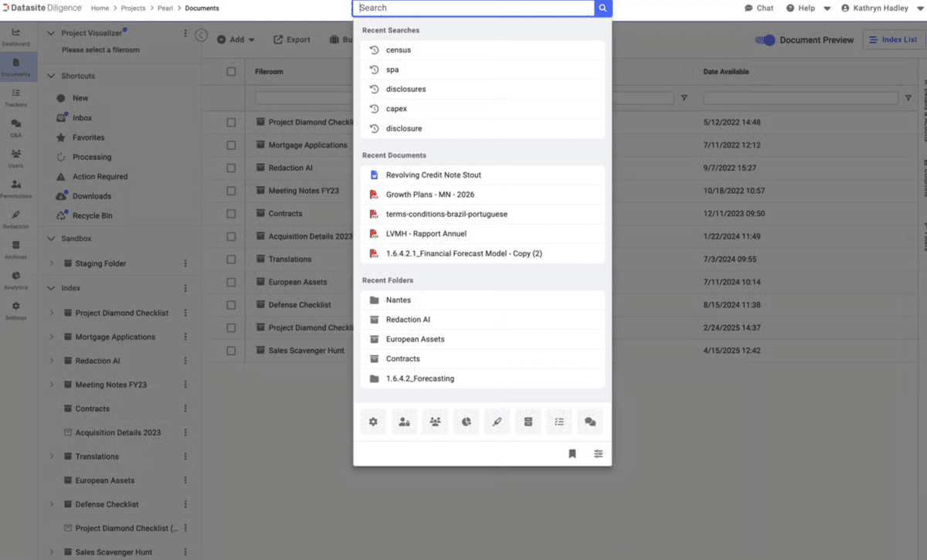Click the chat bubble icon in search panel

[589, 421]
